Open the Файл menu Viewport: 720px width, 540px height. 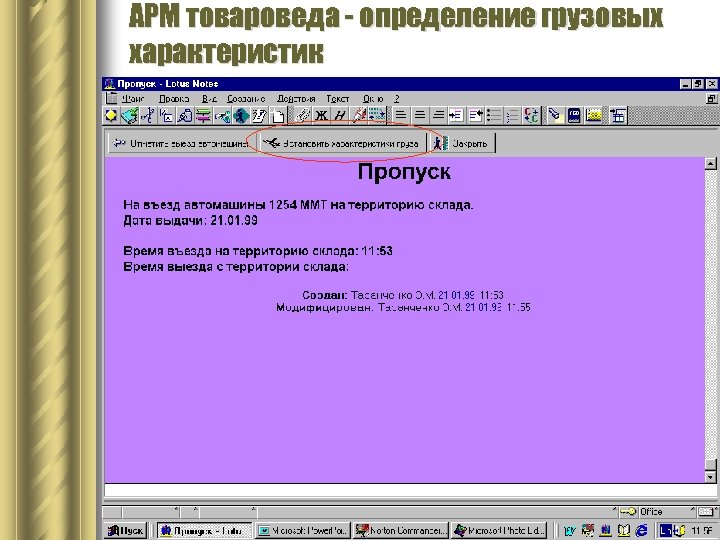pyautogui.click(x=133, y=99)
